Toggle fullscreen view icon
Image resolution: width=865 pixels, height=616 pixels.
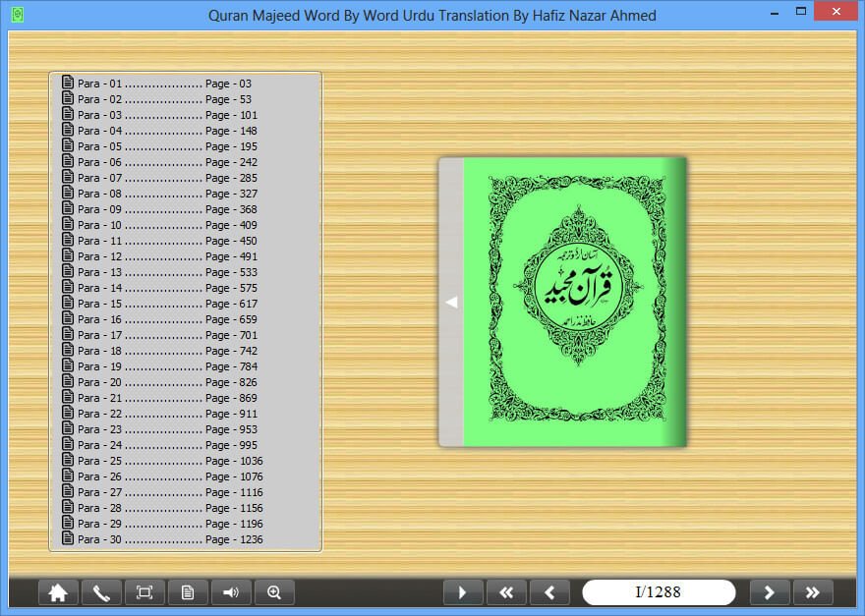(144, 592)
